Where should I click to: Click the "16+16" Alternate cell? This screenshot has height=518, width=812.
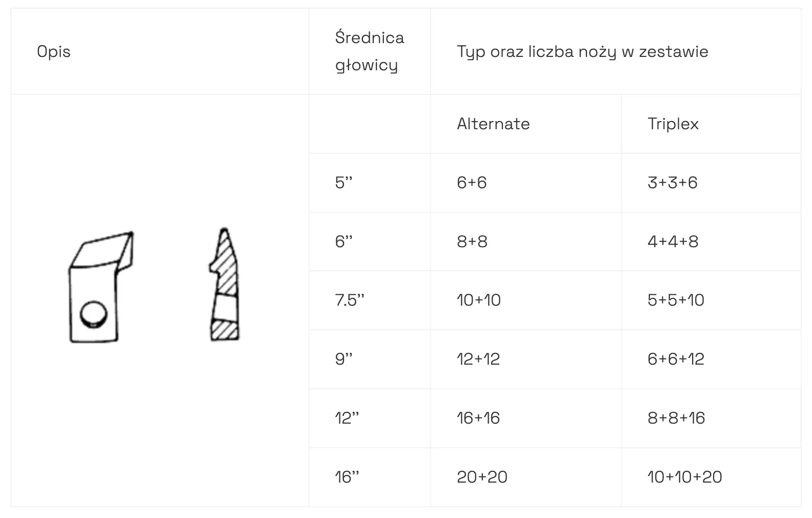point(478,418)
